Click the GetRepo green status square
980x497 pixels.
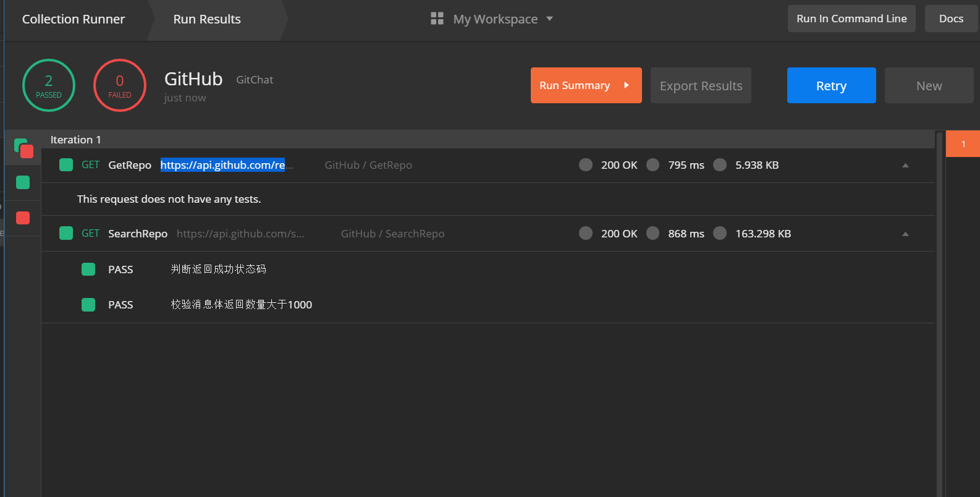pyautogui.click(x=66, y=165)
